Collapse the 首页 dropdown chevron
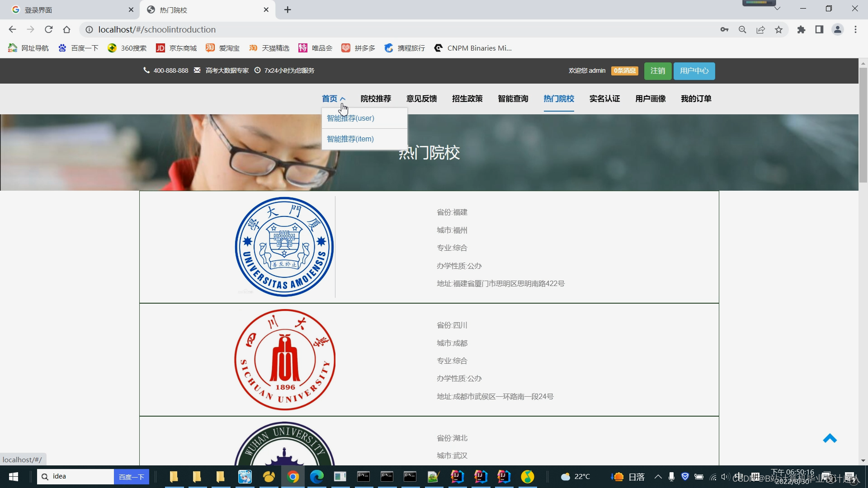Image resolution: width=868 pixels, height=488 pixels. 343,99
